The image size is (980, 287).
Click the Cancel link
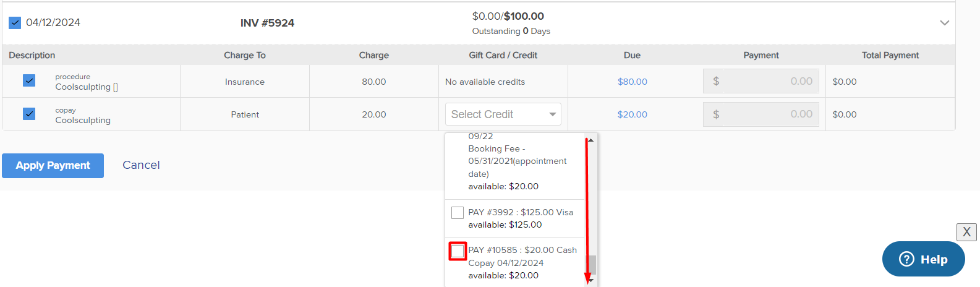coord(141,165)
